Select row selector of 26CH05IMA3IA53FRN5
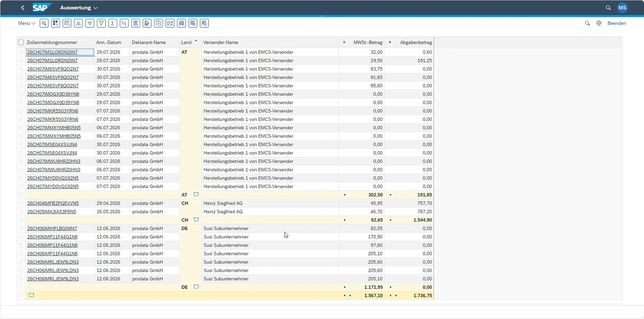Screen dimensions: 644x319 [x=21, y=212]
